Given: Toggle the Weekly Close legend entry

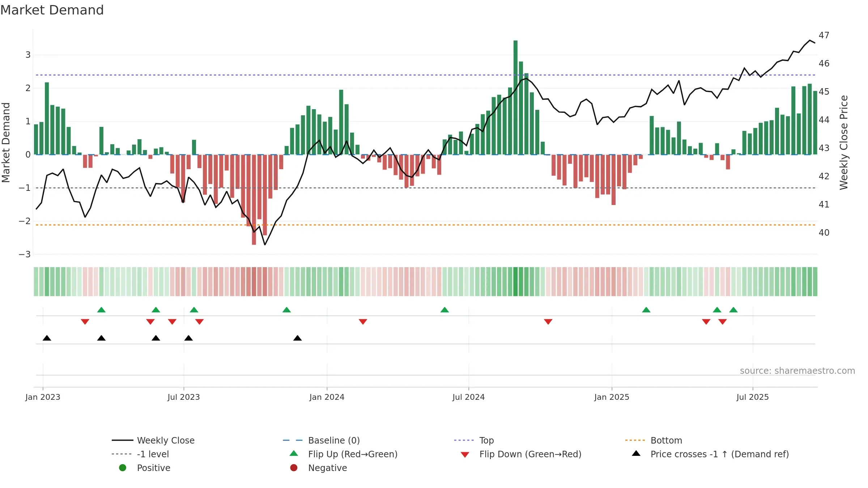Looking at the screenshot, I should [x=153, y=440].
